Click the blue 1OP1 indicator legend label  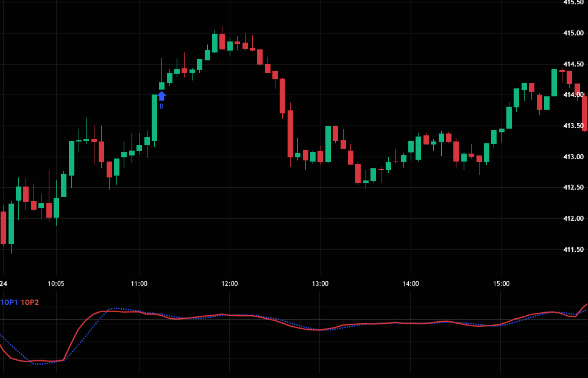(x=9, y=302)
